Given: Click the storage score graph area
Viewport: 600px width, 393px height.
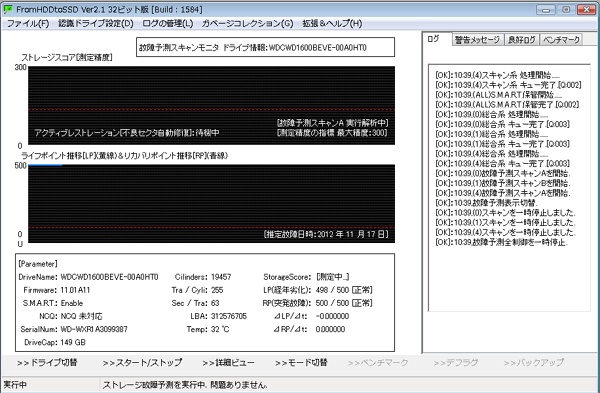Looking at the screenshot, I should pyautogui.click(x=212, y=106).
